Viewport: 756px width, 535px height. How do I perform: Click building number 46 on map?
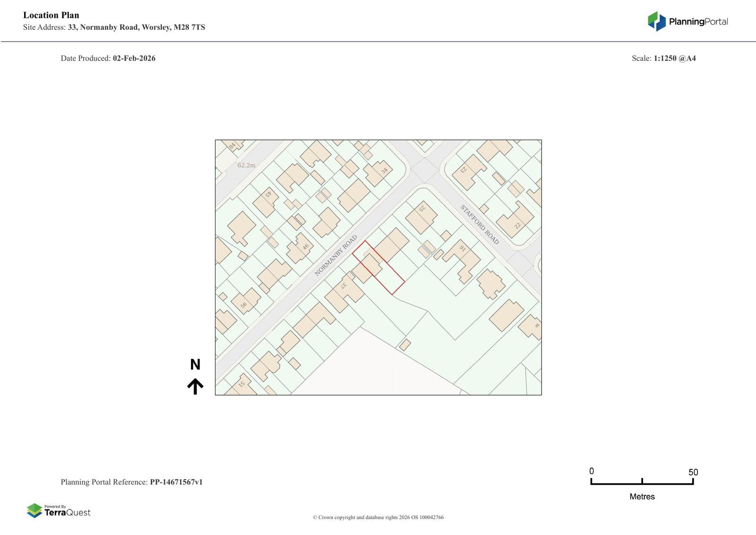pyautogui.click(x=306, y=246)
